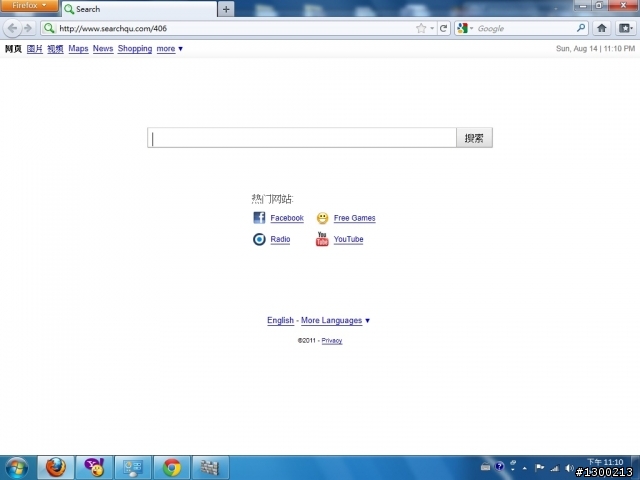Open the Firefox application menu
This screenshot has width=640, height=480.
tap(29, 6)
